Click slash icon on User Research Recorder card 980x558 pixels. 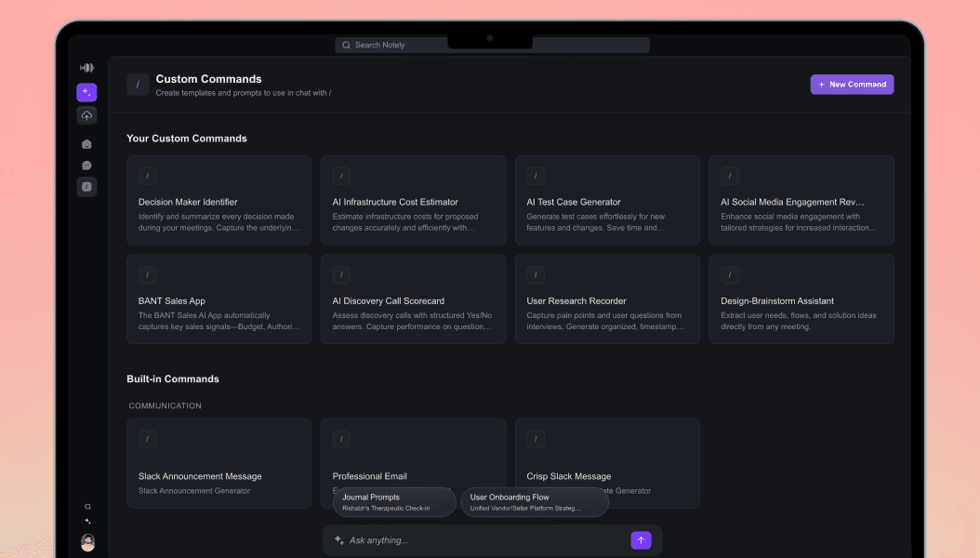tap(536, 275)
